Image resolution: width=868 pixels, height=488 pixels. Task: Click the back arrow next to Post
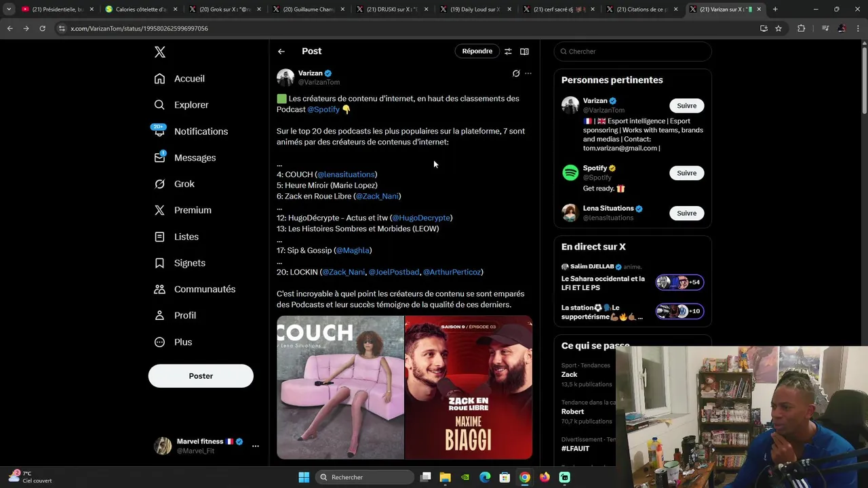[x=281, y=52]
